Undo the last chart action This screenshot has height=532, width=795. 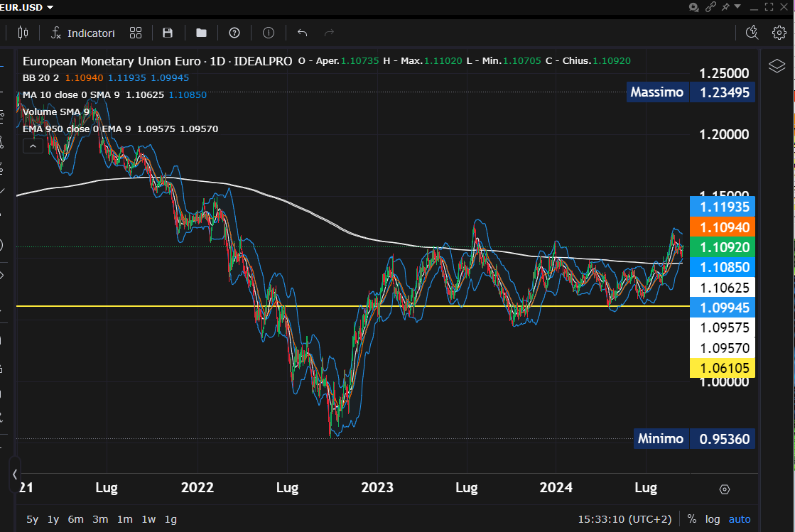click(x=302, y=33)
